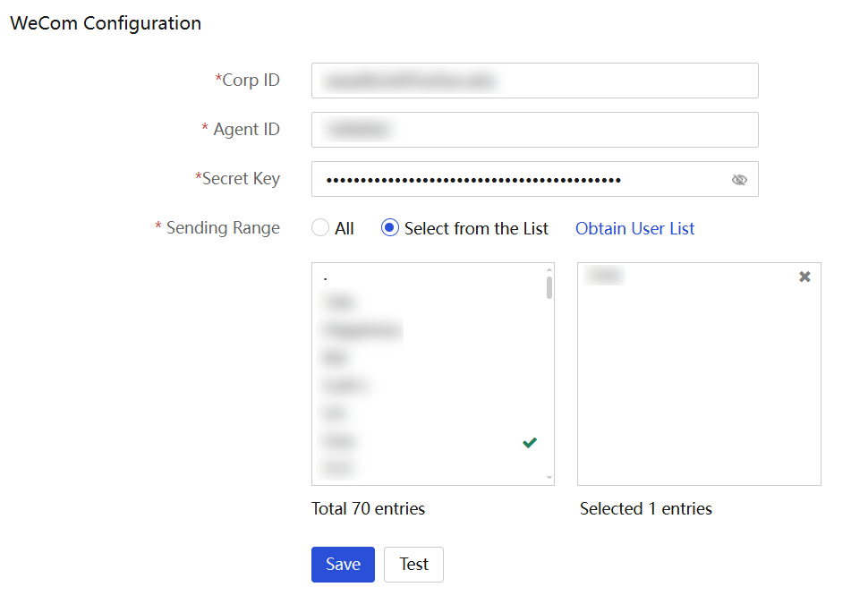
Task: Focus the Corp ID input field
Action: [535, 81]
